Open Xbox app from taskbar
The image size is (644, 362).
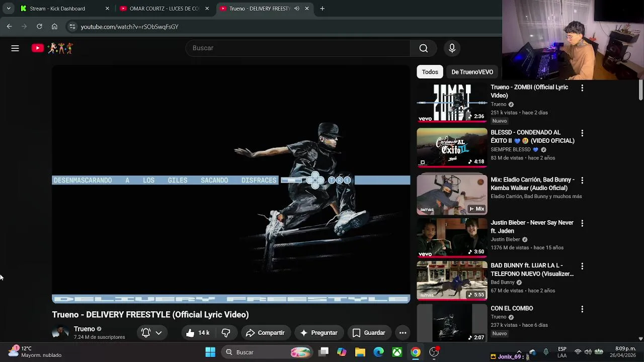click(397, 352)
